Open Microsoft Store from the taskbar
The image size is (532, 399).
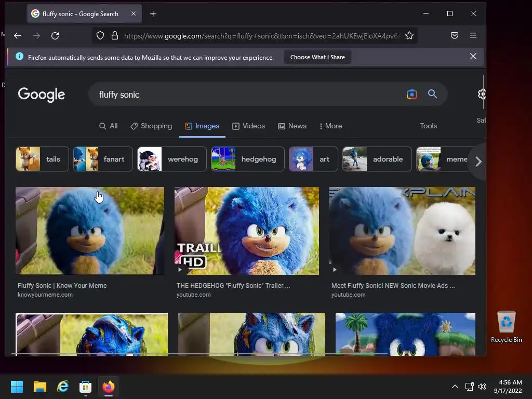[85, 387]
